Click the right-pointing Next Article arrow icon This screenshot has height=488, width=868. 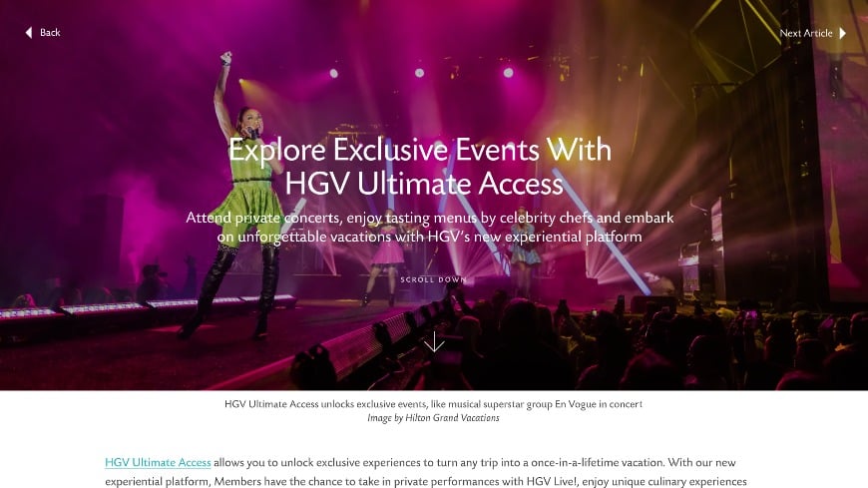(x=842, y=33)
